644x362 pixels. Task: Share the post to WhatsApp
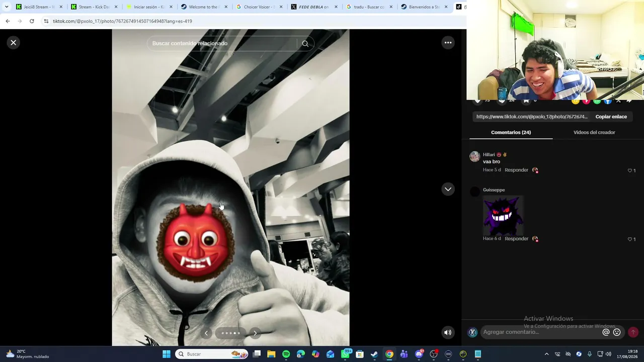click(597, 101)
